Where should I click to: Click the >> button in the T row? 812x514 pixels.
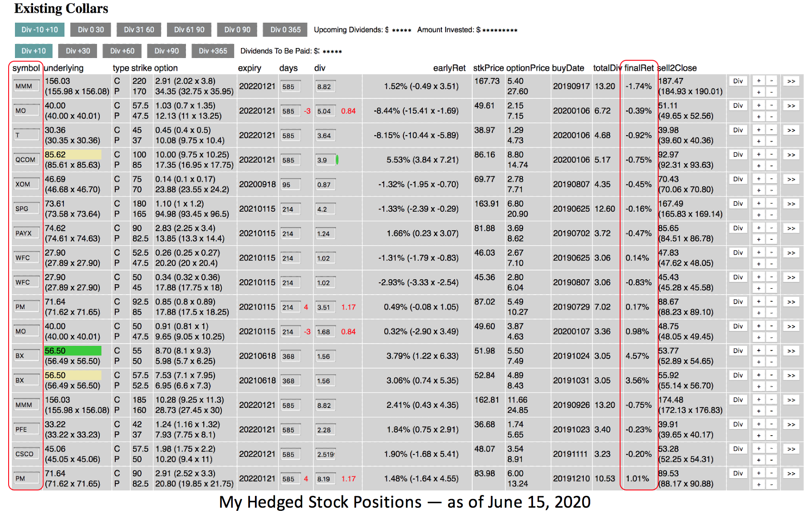(x=791, y=130)
